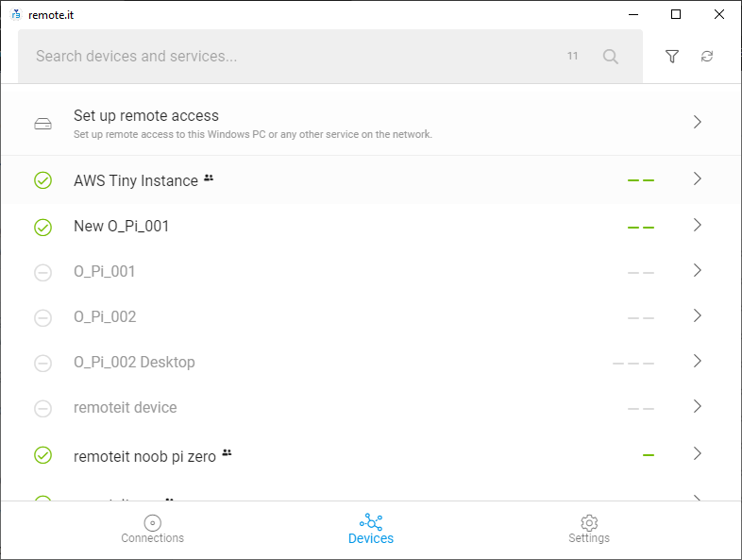Click the magnifier search icon

(x=610, y=57)
